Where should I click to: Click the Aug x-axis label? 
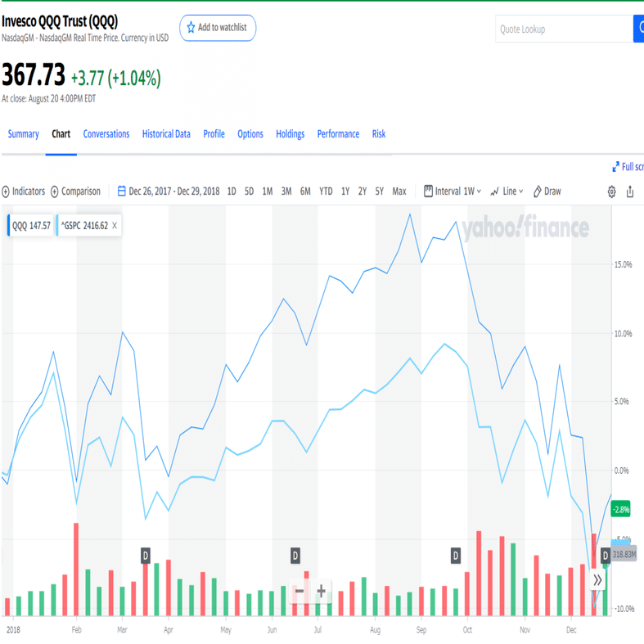coord(375,629)
